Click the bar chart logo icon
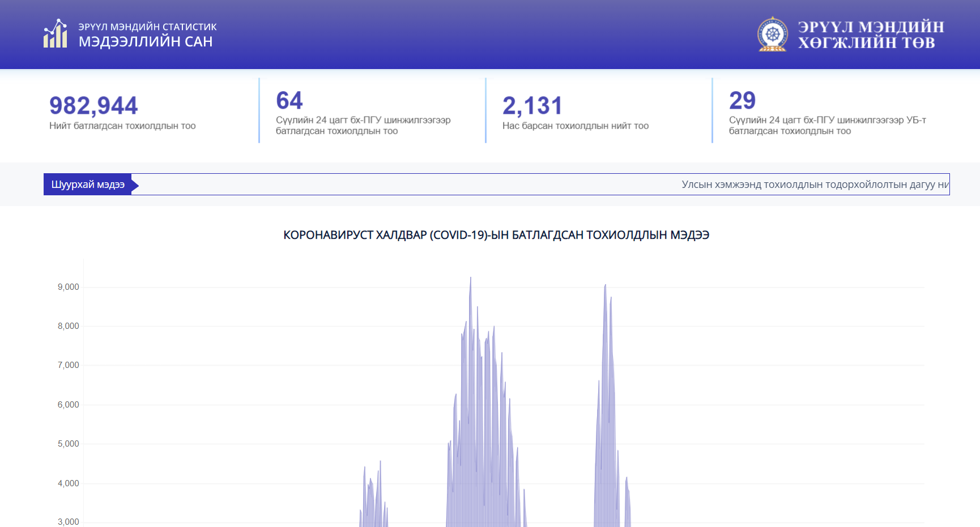Image resolution: width=980 pixels, height=527 pixels. 56,34
